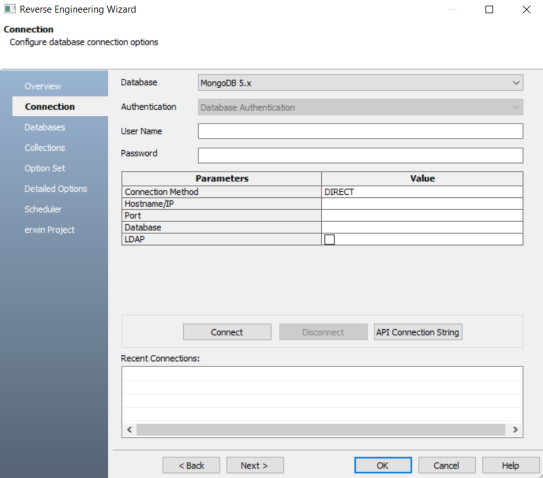Click the Value column header
The image size is (543, 478).
pos(422,178)
